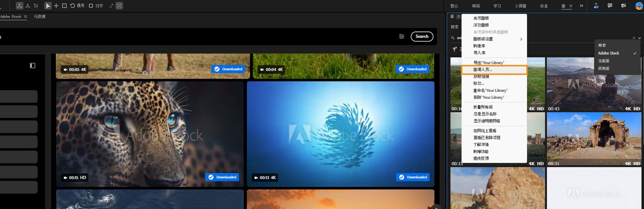
Task: Open the leopard close-up video thumbnail
Action: pos(150,134)
